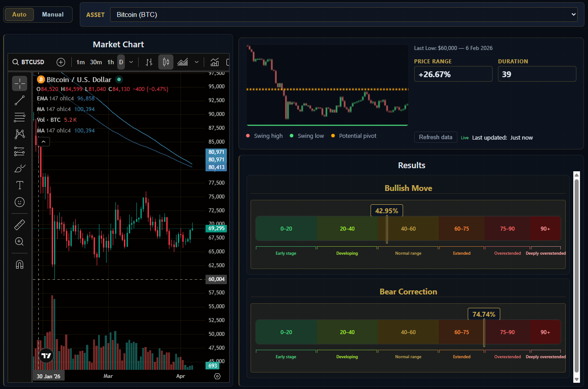588x389 pixels.
Task: Click the Price Range value field
Action: coord(453,74)
